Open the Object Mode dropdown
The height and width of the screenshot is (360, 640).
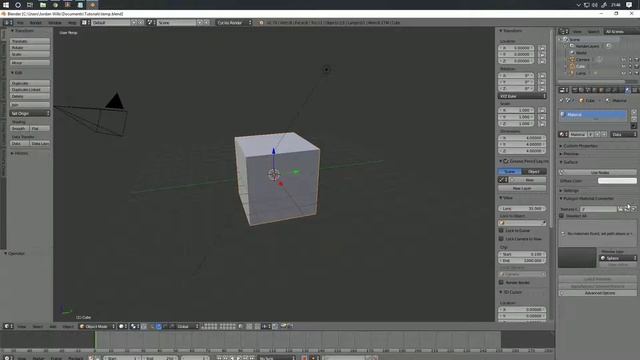pyautogui.click(x=97, y=327)
